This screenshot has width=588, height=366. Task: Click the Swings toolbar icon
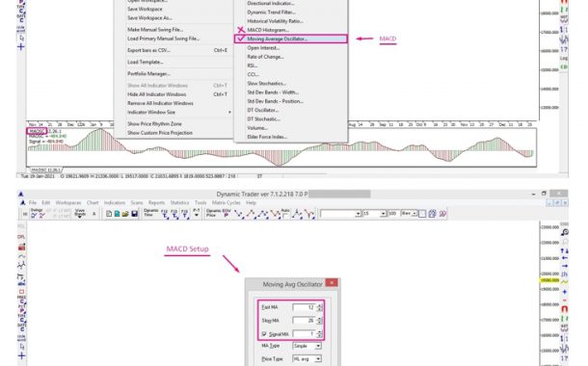[37, 213]
